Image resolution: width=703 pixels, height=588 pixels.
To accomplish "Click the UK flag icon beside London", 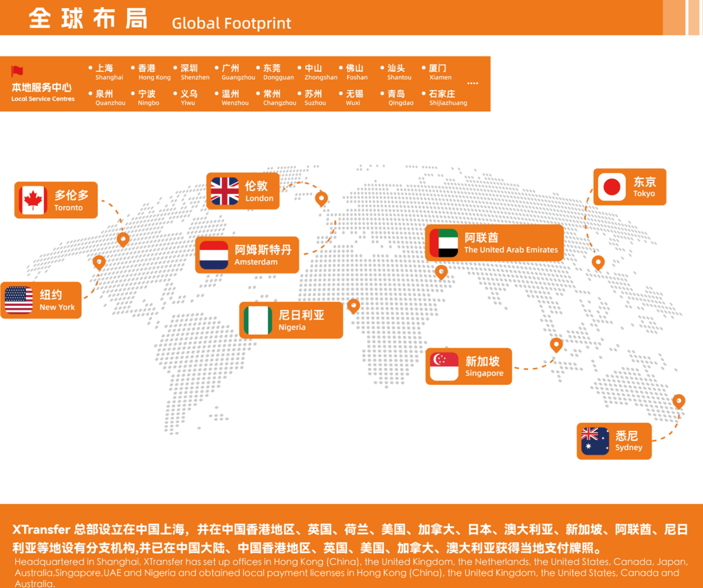I will [x=225, y=191].
